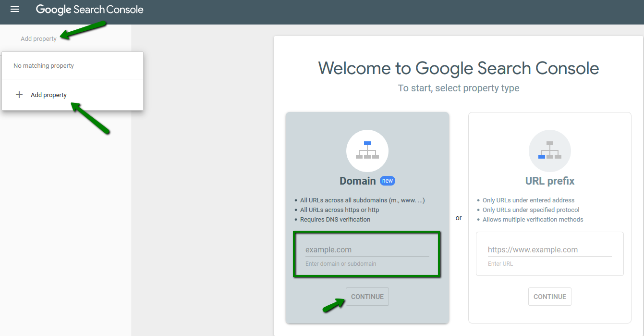This screenshot has height=336, width=644.
Task: Click the "Welcome to Google Search Console" heading
Action: tap(458, 68)
